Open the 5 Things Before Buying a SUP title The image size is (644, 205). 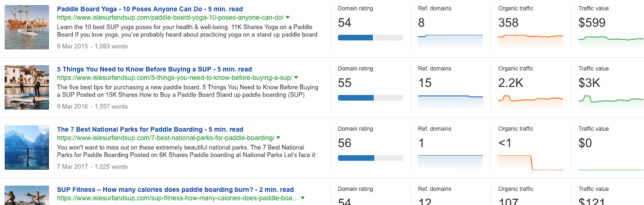click(x=154, y=69)
